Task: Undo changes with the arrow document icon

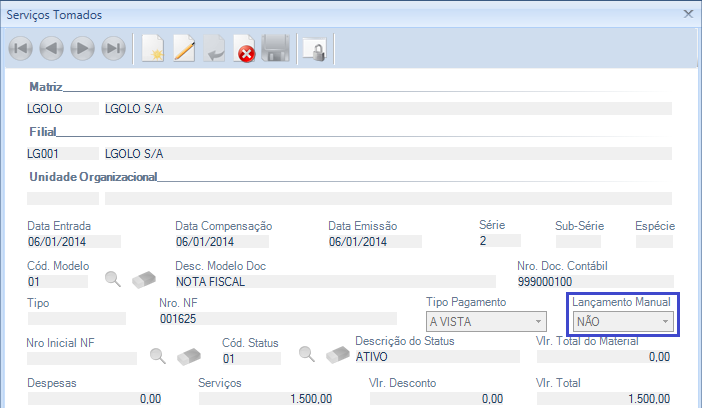Action: [x=214, y=49]
